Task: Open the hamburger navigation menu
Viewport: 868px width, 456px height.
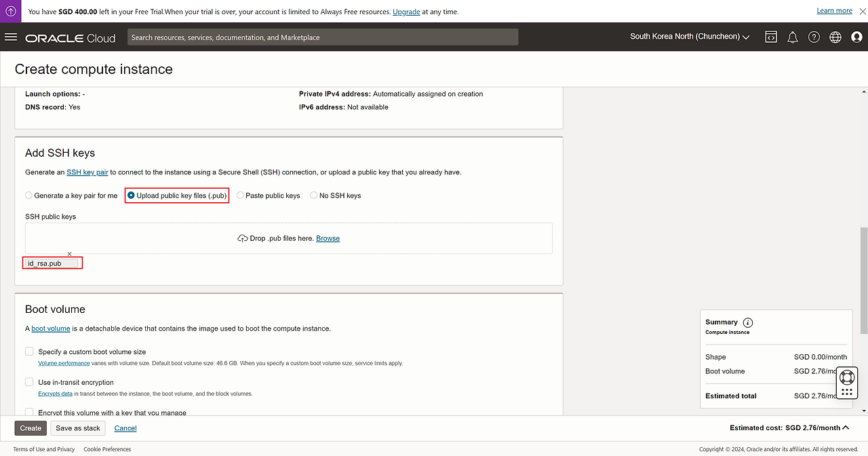Action: [11, 37]
